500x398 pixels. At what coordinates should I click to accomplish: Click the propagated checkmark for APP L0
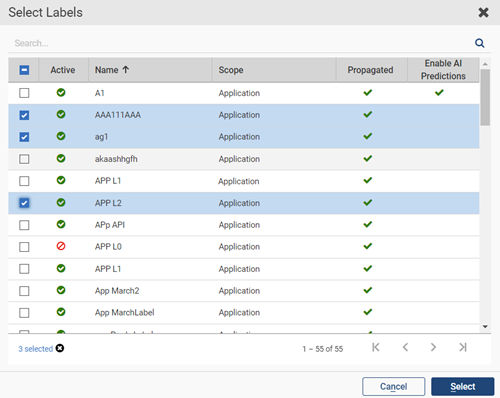click(x=368, y=246)
